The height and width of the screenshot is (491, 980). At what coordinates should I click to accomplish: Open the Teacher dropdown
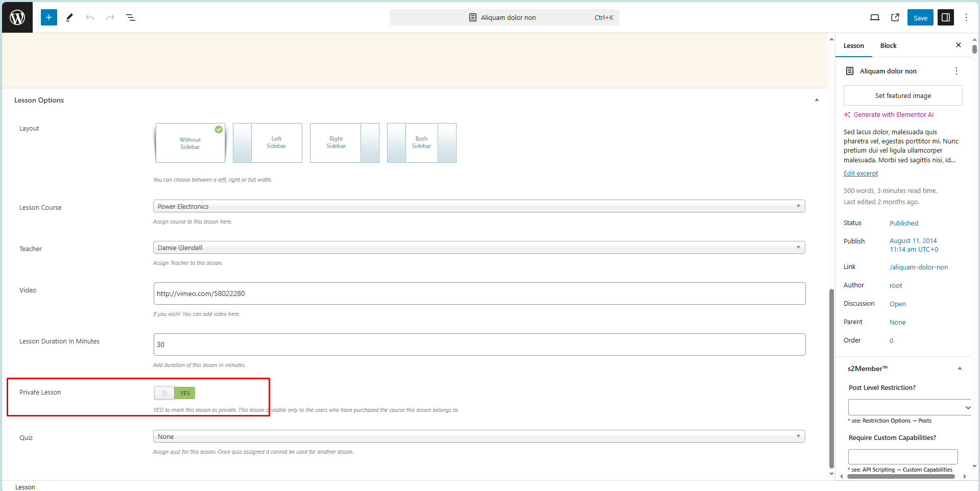[x=479, y=248]
